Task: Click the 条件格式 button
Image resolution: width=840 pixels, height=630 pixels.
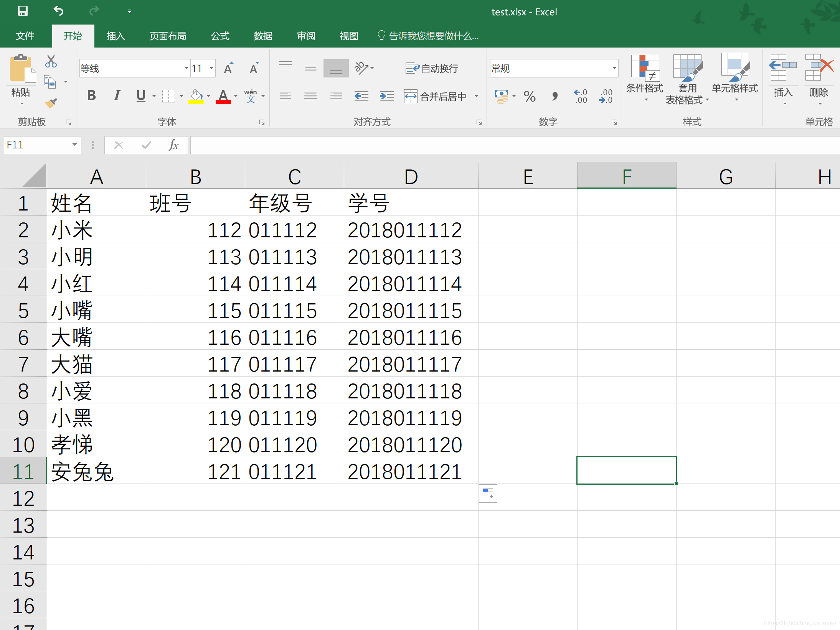Action: [x=644, y=79]
